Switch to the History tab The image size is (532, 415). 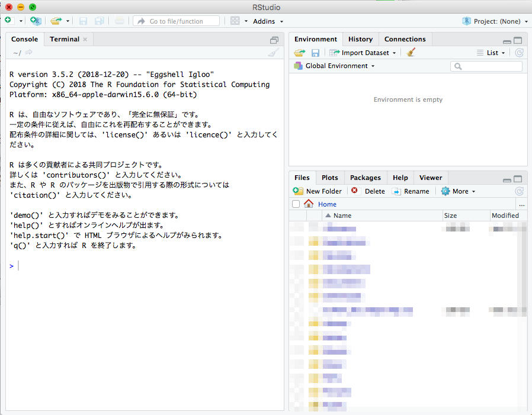click(x=360, y=39)
